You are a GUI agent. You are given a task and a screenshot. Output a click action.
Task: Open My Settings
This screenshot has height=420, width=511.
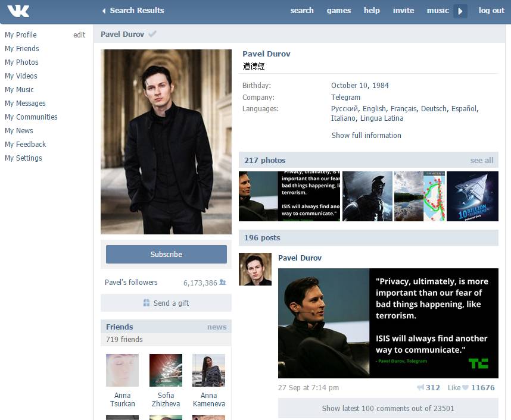tap(23, 158)
